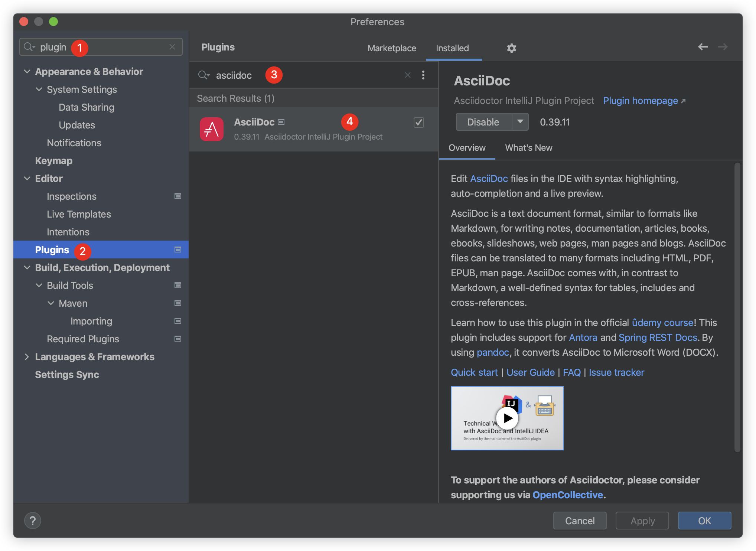
Task: Clear the asciidoc plugin search field
Action: (407, 75)
